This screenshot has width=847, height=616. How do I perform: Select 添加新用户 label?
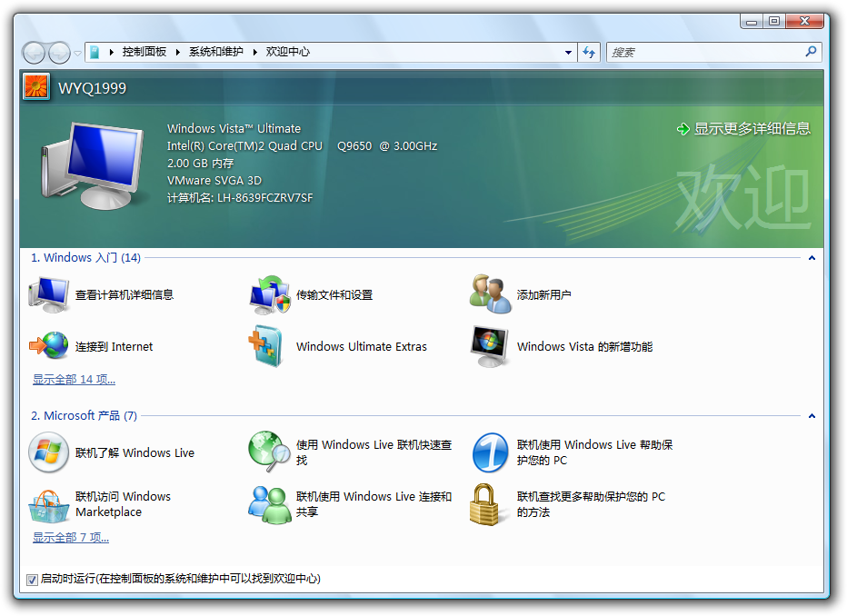click(544, 294)
